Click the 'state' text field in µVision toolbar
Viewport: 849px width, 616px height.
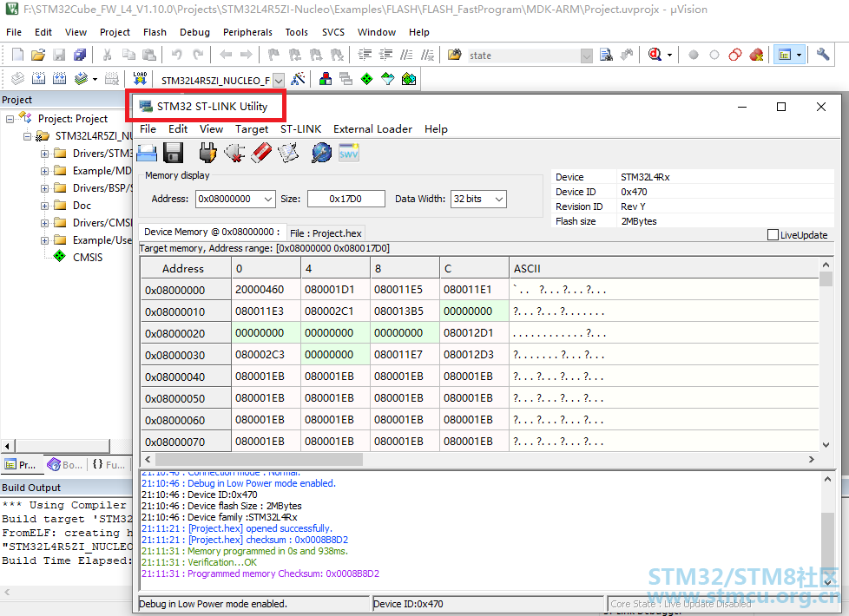coord(523,56)
